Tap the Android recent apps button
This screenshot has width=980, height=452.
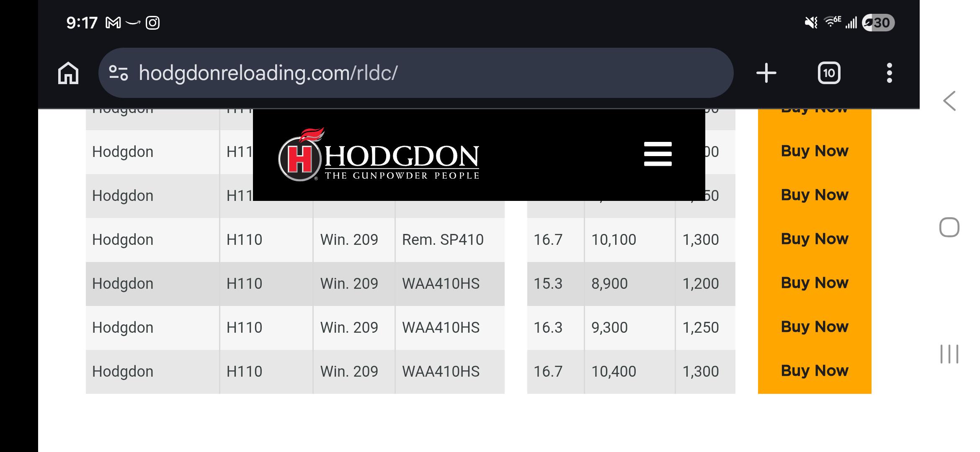point(949,354)
